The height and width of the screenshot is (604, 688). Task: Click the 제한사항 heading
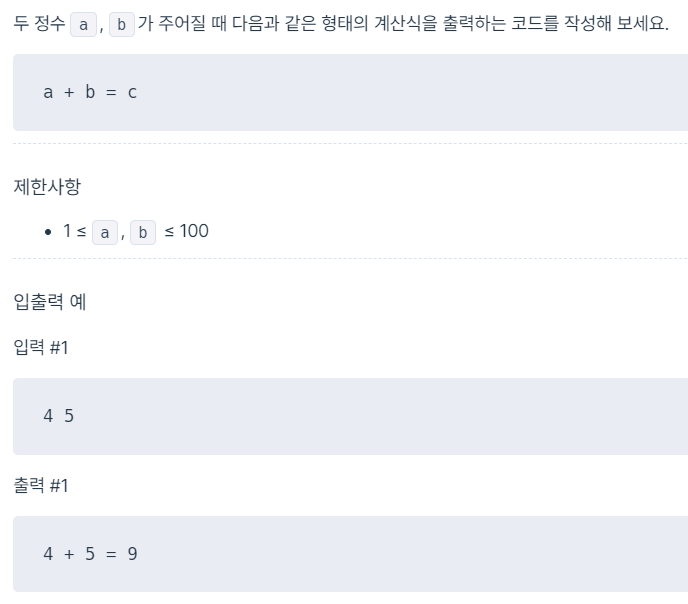47,186
